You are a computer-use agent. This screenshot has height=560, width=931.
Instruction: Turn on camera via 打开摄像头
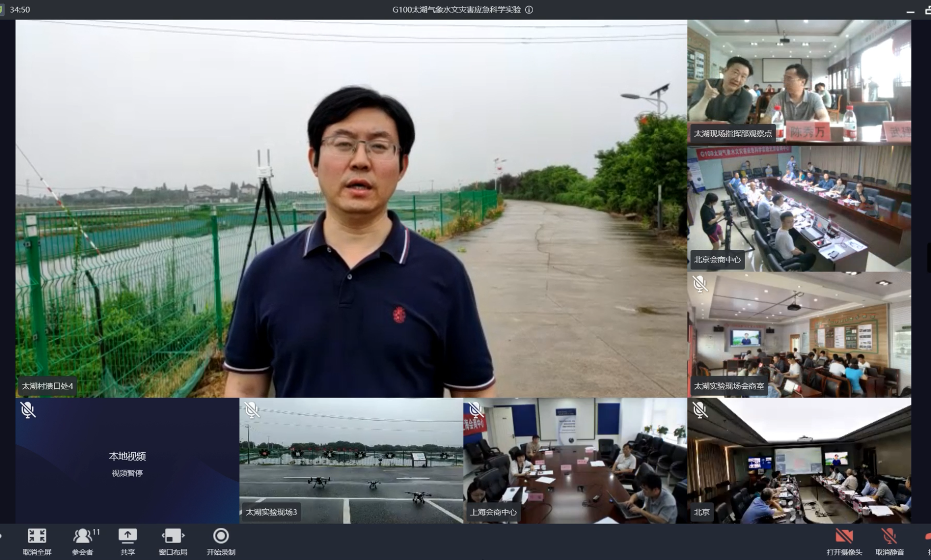click(x=844, y=537)
